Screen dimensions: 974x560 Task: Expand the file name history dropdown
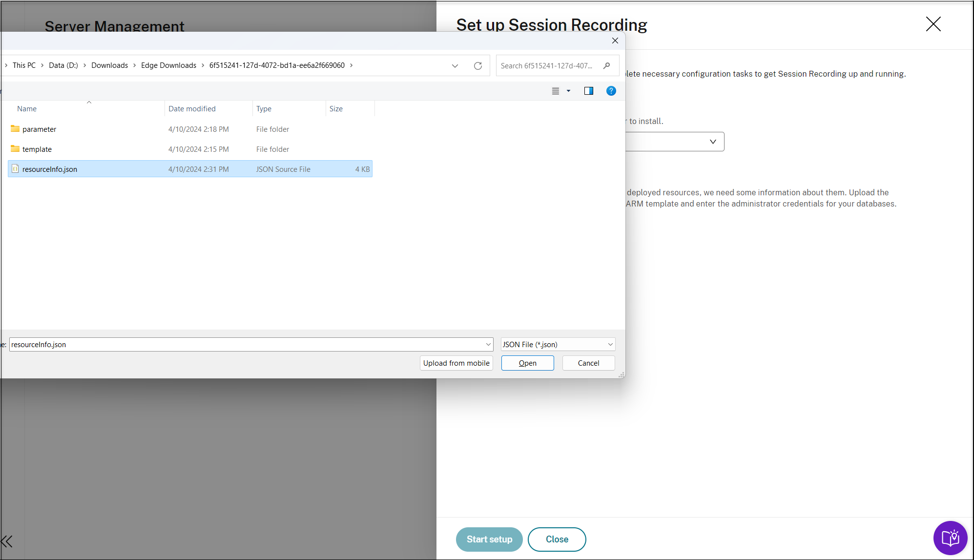click(x=488, y=344)
